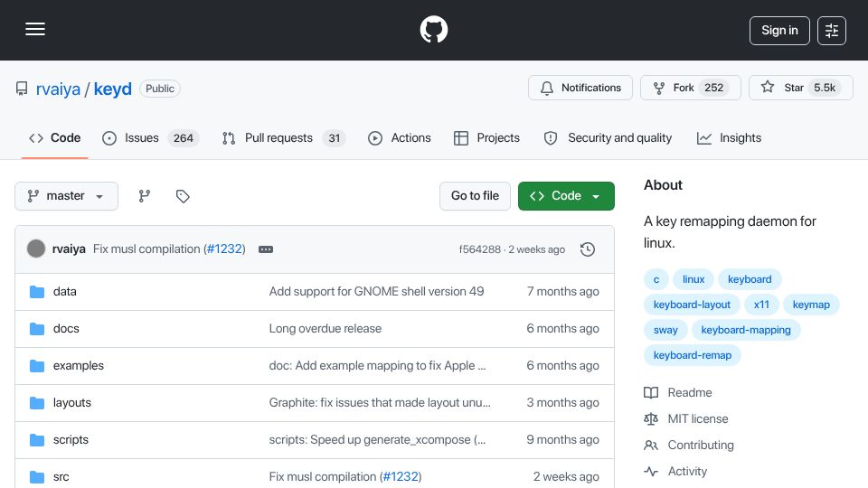Select the 'c' topic tag
Image resolution: width=868 pixels, height=488 pixels.
(x=656, y=279)
